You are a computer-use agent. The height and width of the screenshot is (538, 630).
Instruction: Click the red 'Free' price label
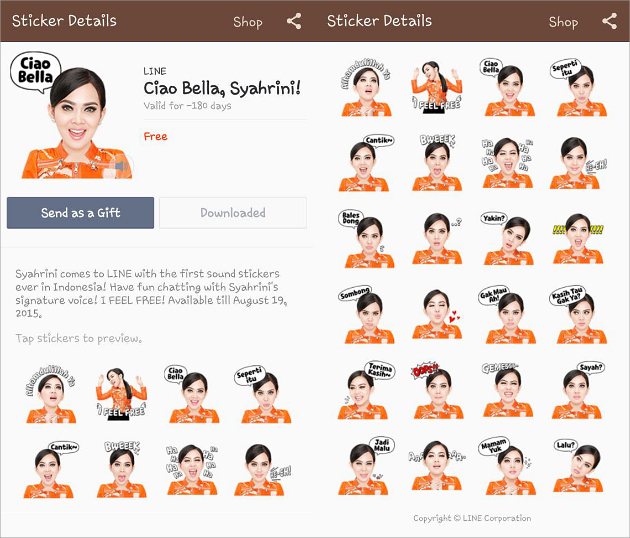[x=155, y=137]
